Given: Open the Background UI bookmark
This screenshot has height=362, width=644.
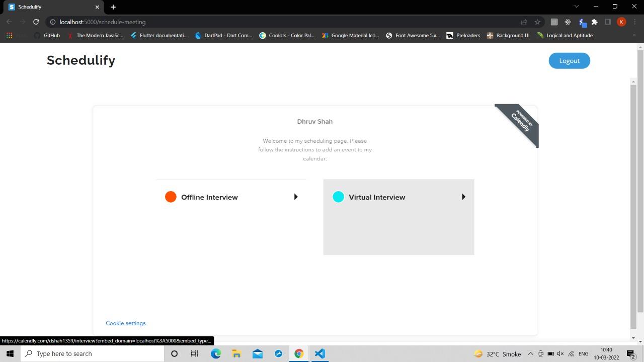Looking at the screenshot, I should tap(508, 35).
